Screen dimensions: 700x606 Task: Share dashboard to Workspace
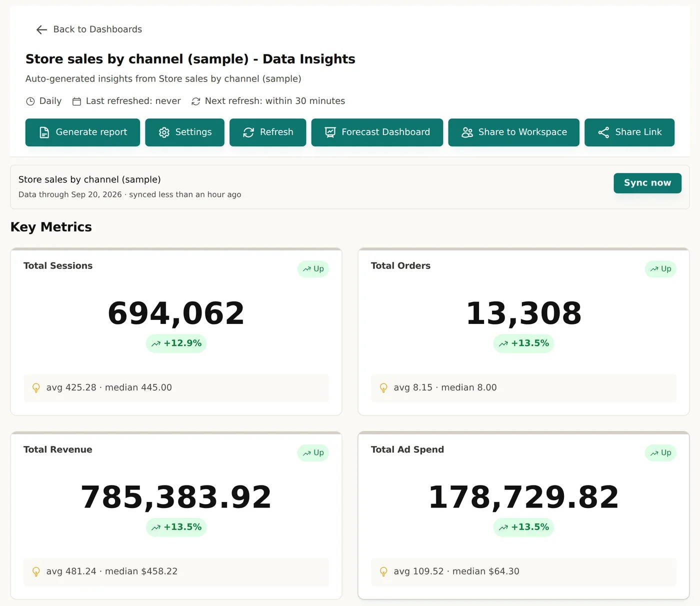[x=513, y=132]
